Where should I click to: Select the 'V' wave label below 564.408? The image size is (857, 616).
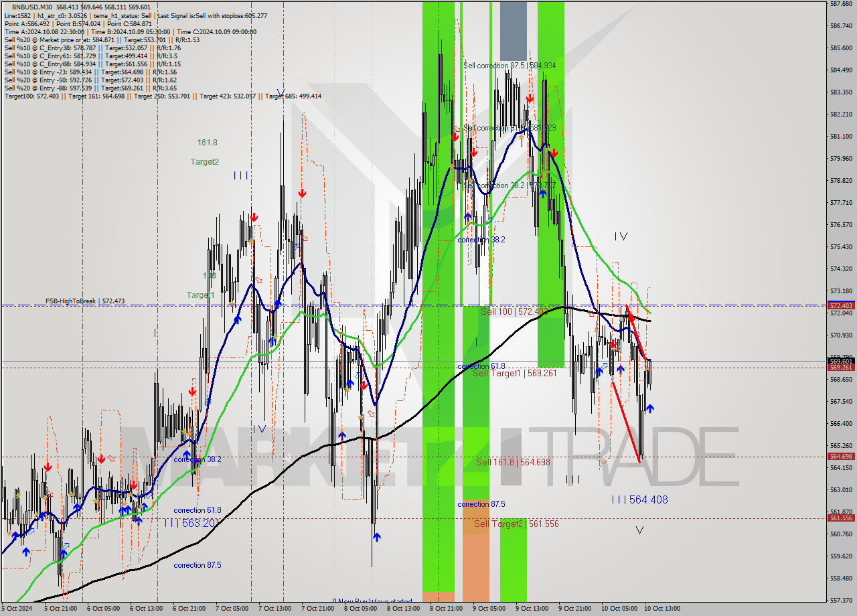pyautogui.click(x=639, y=530)
